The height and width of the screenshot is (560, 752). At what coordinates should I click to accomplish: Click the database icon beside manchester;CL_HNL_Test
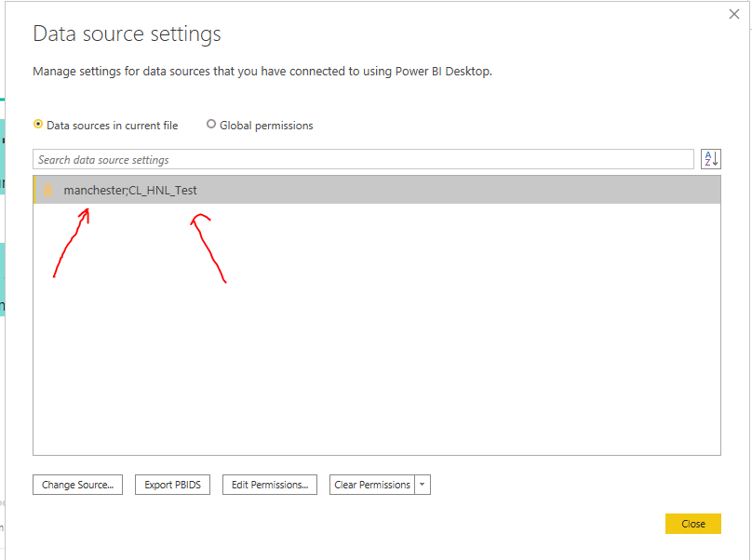click(48, 190)
